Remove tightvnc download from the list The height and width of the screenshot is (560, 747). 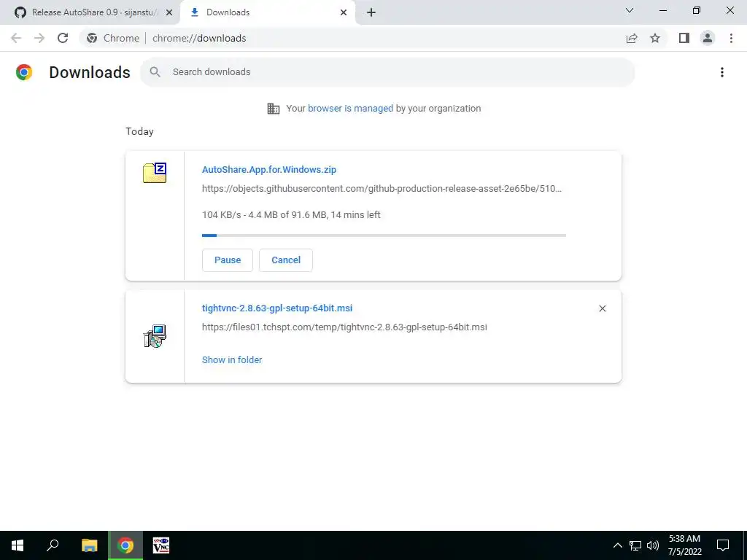click(602, 308)
